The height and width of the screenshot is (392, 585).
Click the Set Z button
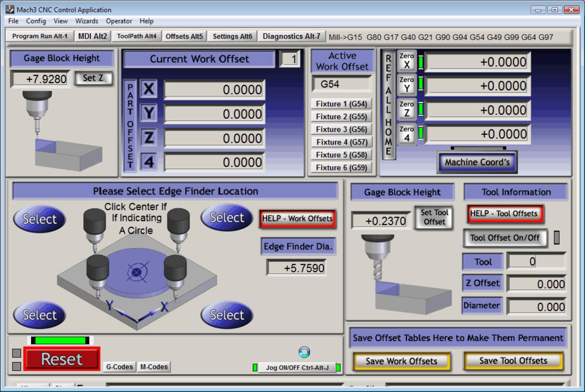point(93,78)
